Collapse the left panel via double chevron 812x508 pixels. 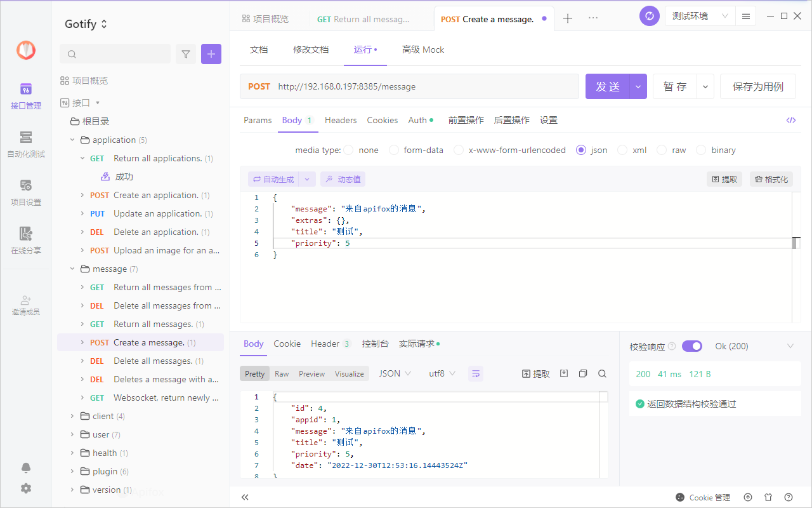245,497
